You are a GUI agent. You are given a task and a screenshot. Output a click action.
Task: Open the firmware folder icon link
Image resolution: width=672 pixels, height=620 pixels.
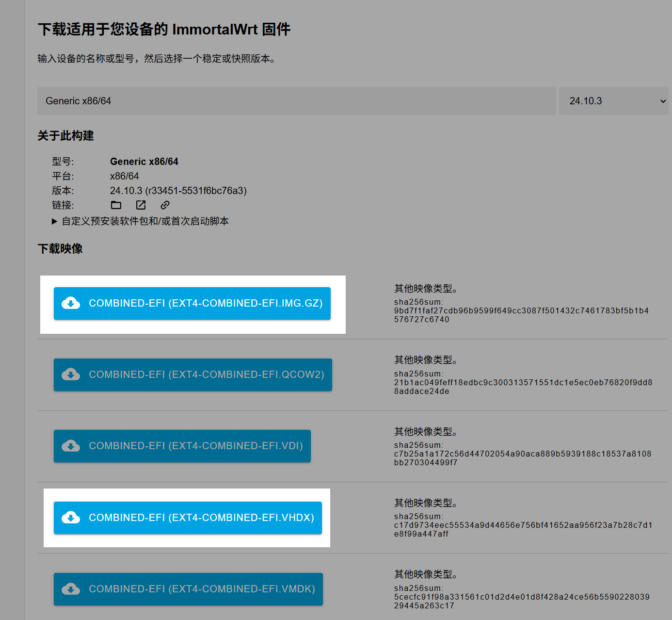click(116, 205)
